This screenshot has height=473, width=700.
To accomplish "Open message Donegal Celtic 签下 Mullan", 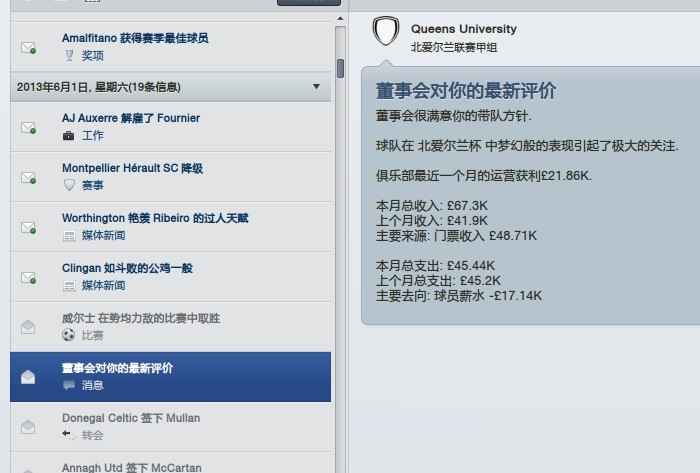I will (171, 427).
